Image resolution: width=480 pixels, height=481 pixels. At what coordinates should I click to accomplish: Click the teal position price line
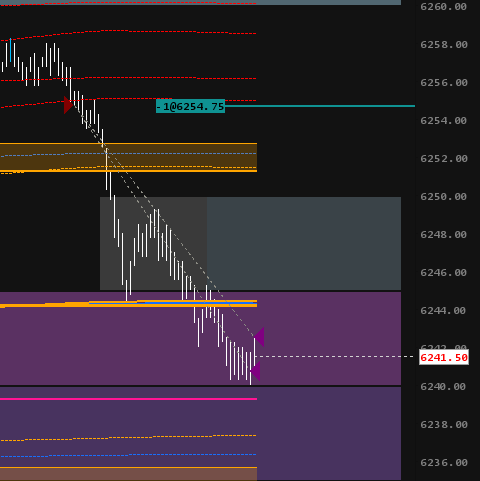pyautogui.click(x=320, y=106)
